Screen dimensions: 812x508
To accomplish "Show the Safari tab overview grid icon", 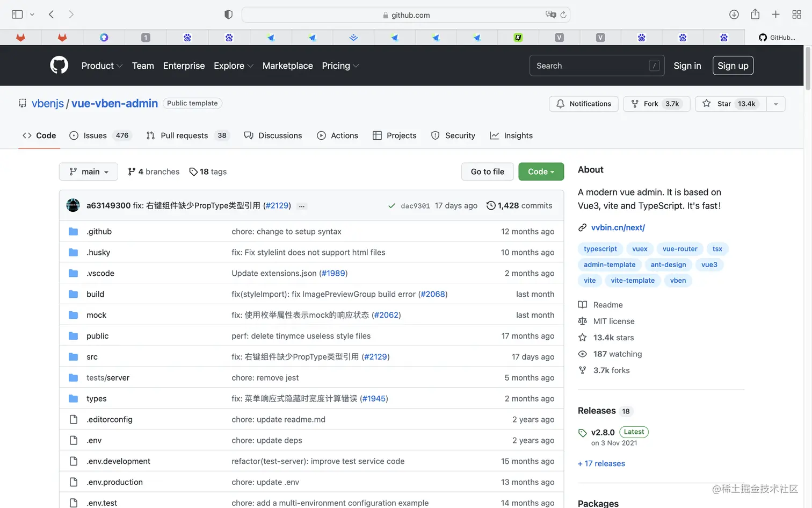I will [x=797, y=15].
